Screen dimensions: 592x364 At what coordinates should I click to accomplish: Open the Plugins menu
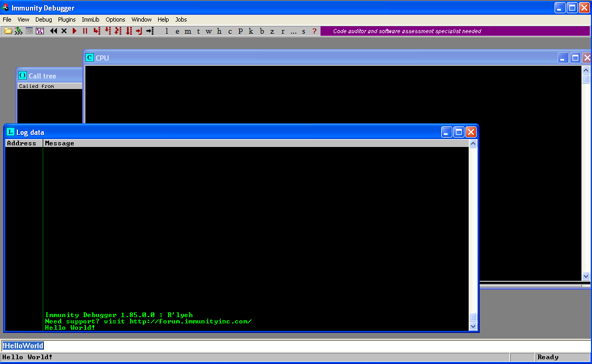pos(66,19)
